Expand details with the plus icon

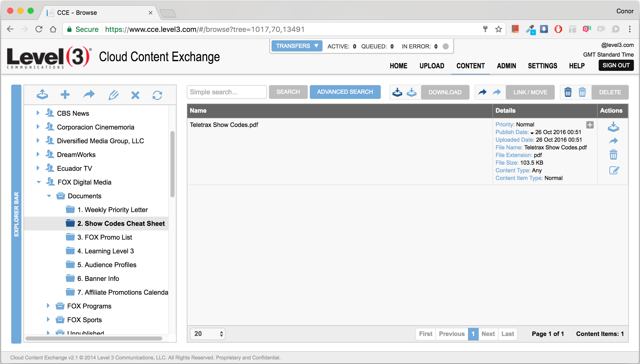pyautogui.click(x=590, y=125)
